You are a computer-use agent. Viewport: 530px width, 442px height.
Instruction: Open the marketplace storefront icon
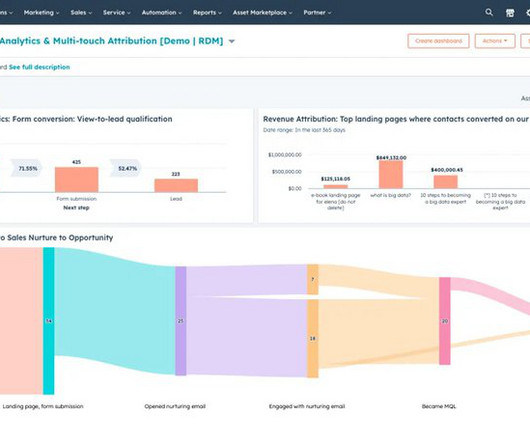coord(510,13)
